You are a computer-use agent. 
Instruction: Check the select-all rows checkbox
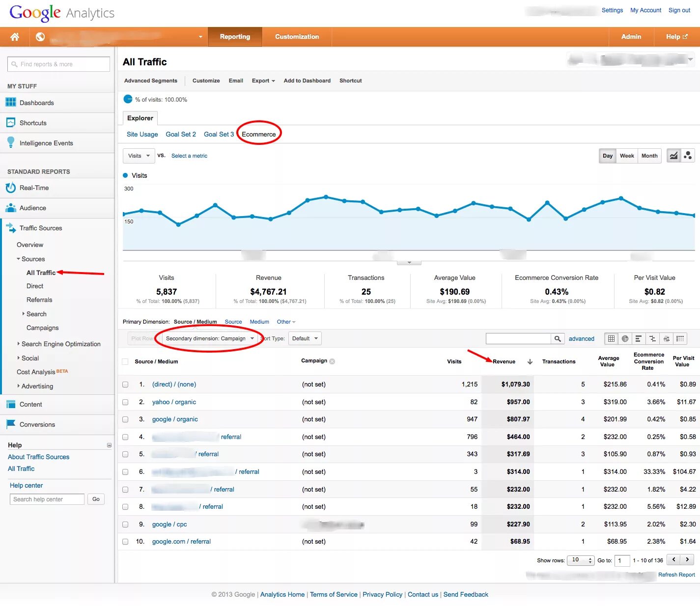125,362
